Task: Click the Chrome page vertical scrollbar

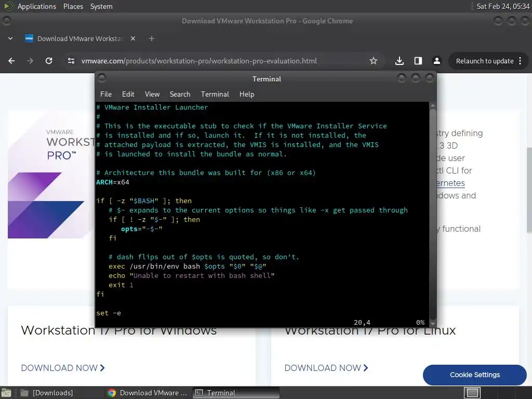Action: point(529,190)
